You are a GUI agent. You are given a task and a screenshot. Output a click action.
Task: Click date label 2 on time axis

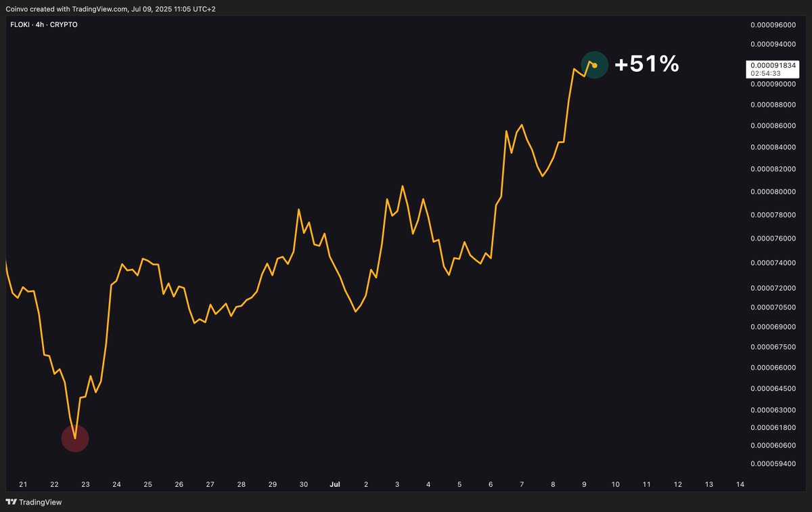[x=366, y=484]
